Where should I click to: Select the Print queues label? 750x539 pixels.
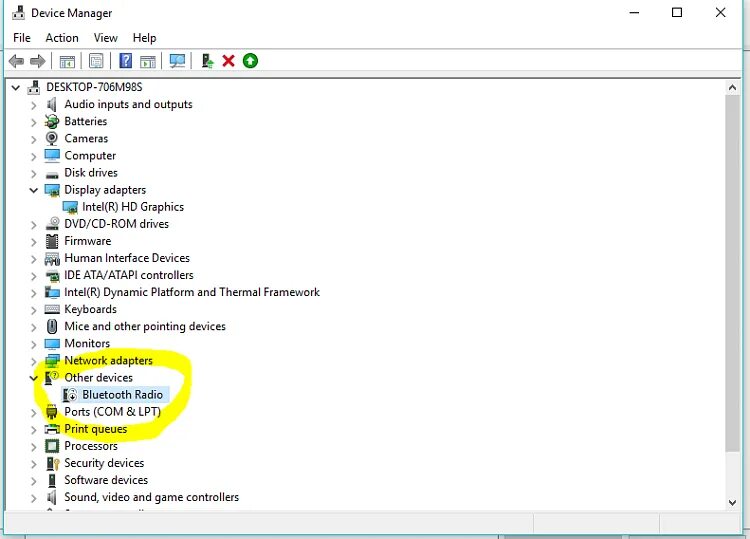[96, 429]
